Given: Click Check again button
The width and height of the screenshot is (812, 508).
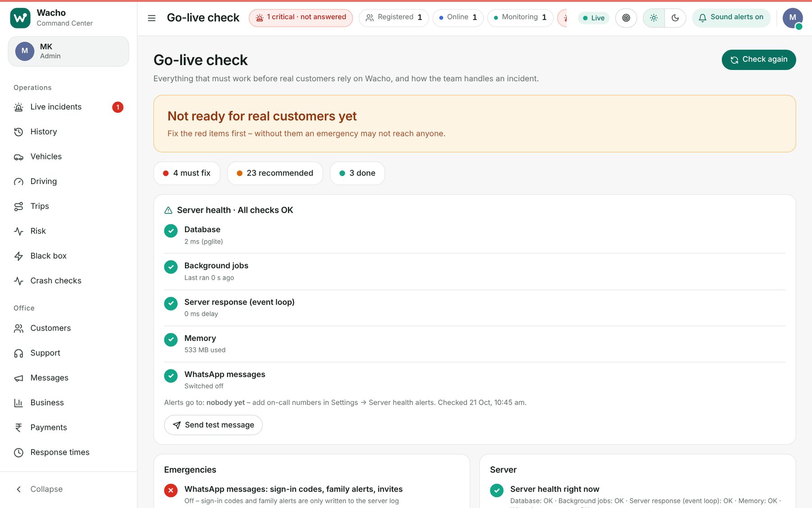Looking at the screenshot, I should pyautogui.click(x=759, y=60).
